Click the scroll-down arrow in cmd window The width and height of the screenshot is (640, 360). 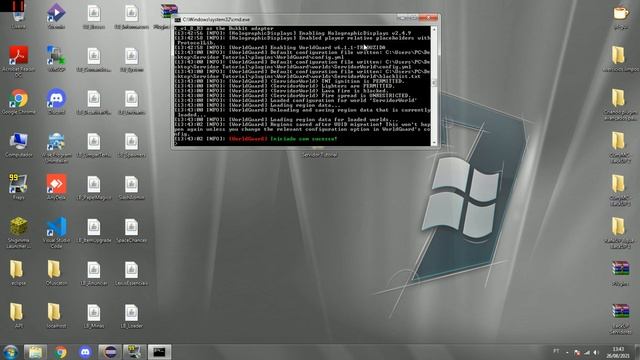tap(434, 142)
